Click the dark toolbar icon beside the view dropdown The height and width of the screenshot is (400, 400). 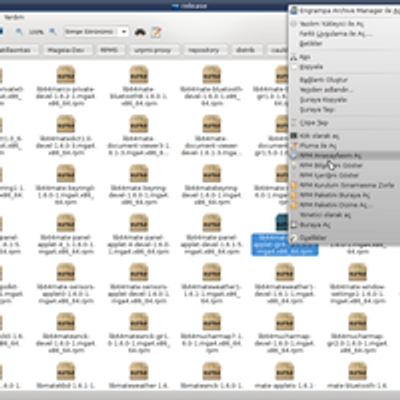click(x=140, y=32)
